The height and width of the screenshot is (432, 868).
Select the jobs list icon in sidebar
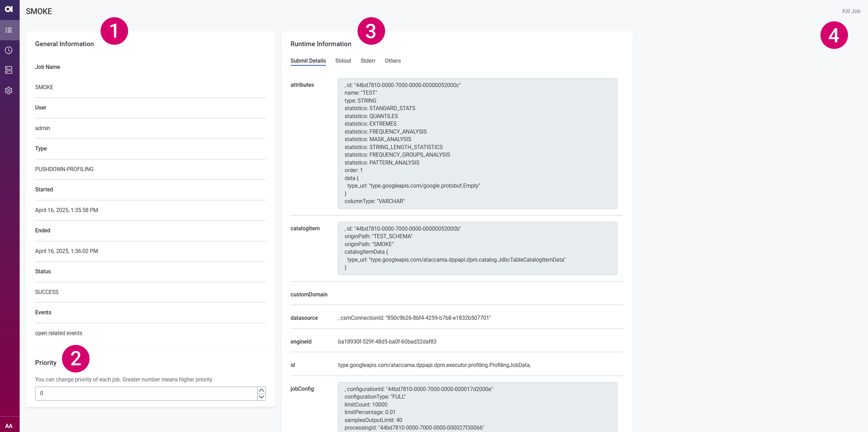tap(9, 30)
